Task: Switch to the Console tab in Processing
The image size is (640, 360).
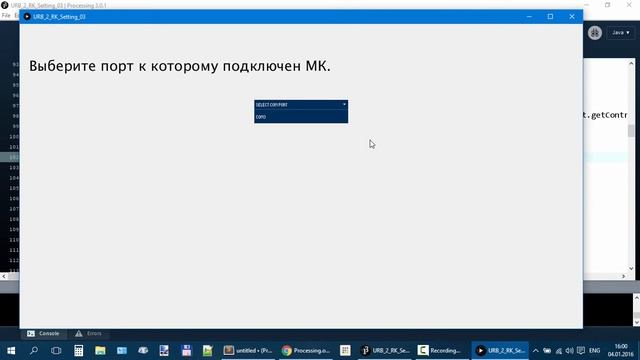Action: [x=43, y=333]
